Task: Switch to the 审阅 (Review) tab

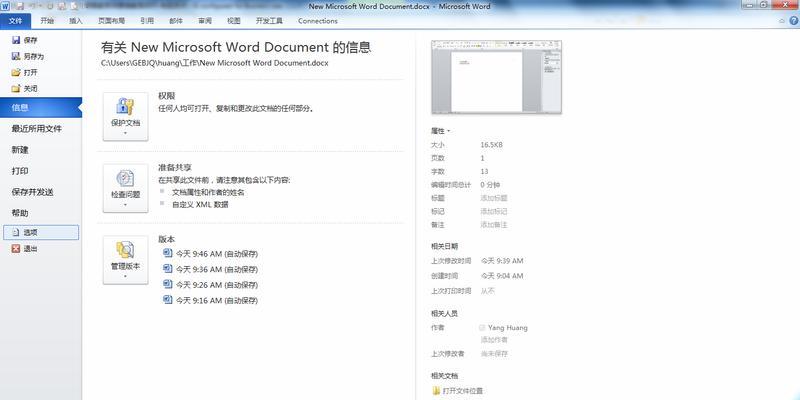Action: 205,21
